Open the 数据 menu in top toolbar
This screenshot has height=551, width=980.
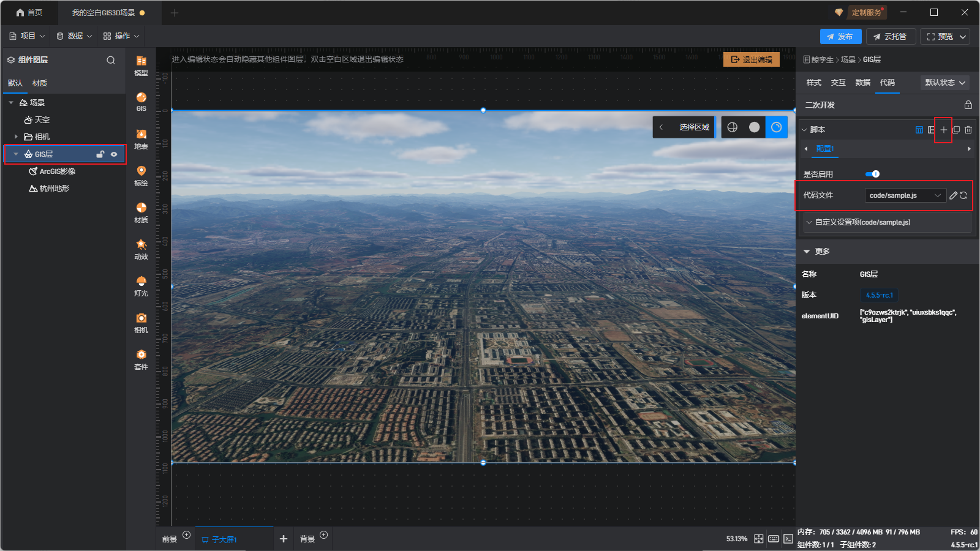pyautogui.click(x=74, y=36)
